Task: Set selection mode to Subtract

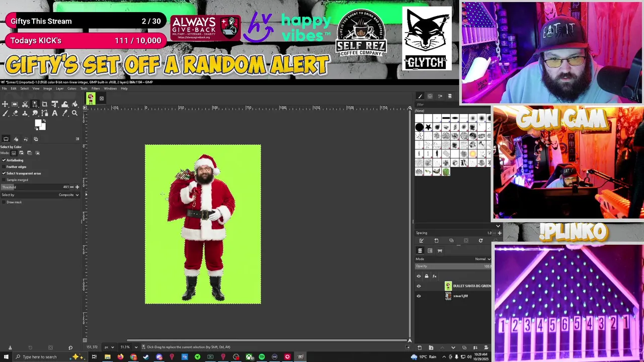Action: pos(29,153)
